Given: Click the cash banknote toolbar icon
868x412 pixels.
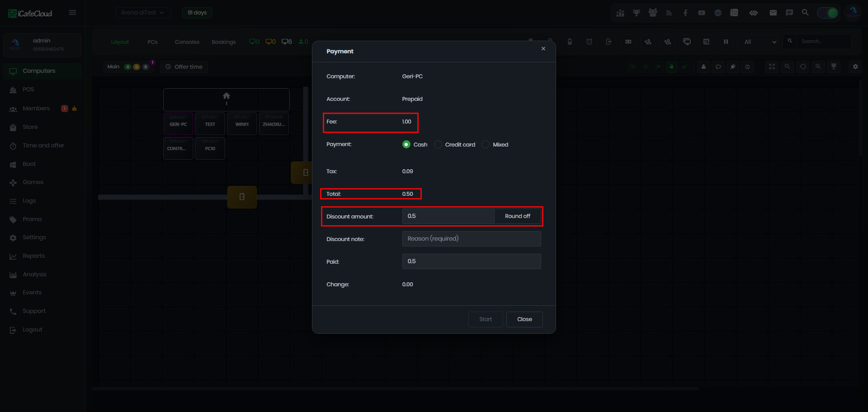Looking at the screenshot, I should [x=628, y=42].
